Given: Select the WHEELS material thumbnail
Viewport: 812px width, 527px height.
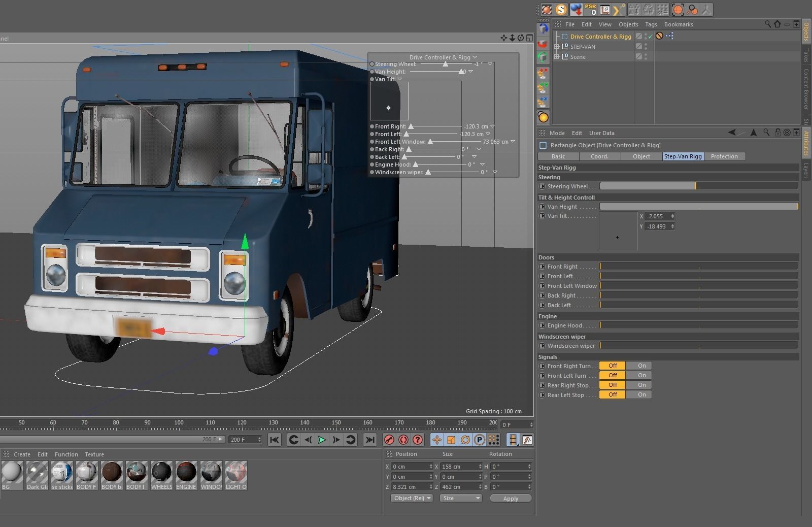Looking at the screenshot, I should click(161, 475).
